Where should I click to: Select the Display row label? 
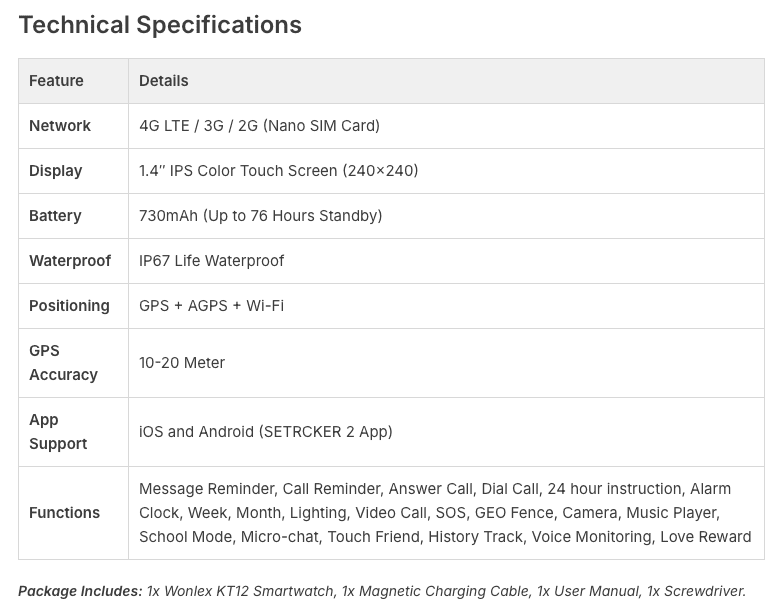(56, 171)
